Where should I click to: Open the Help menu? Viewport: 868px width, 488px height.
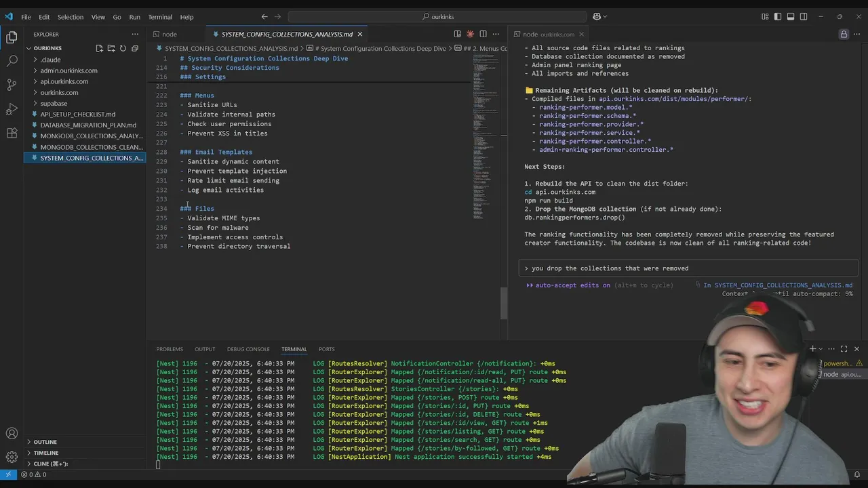pos(186,17)
